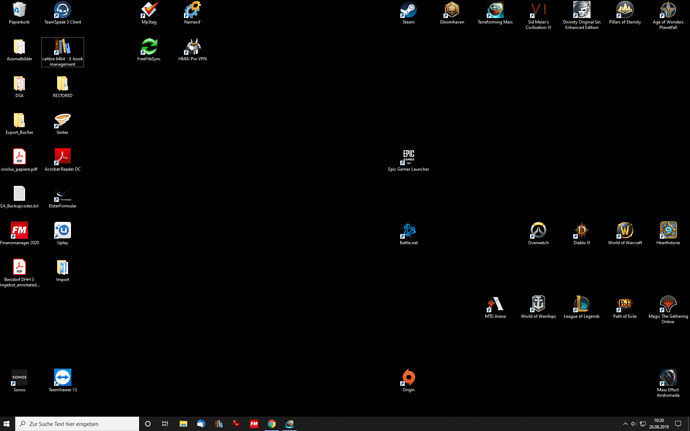Screen dimensions: 690x431
Task: Select the Path of Exile icon
Action: click(624, 307)
